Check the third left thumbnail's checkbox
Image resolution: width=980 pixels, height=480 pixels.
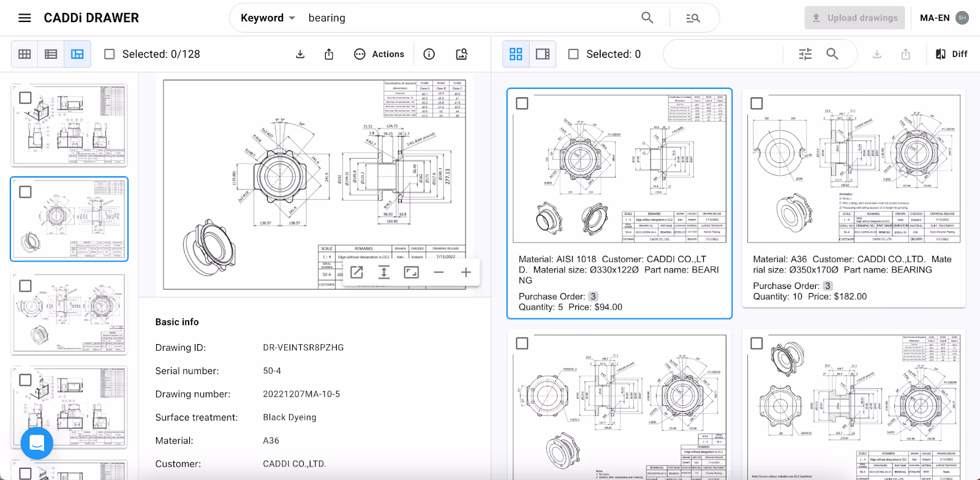click(25, 286)
